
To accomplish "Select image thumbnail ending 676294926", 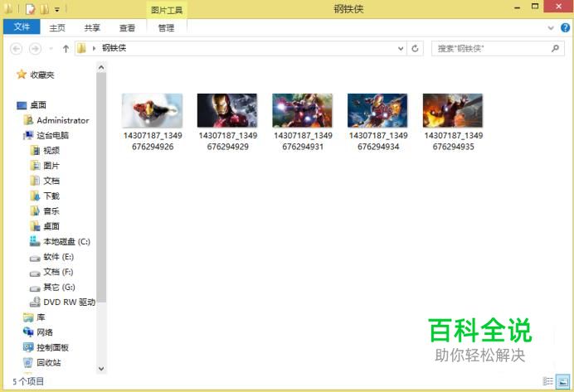I will pyautogui.click(x=153, y=110).
